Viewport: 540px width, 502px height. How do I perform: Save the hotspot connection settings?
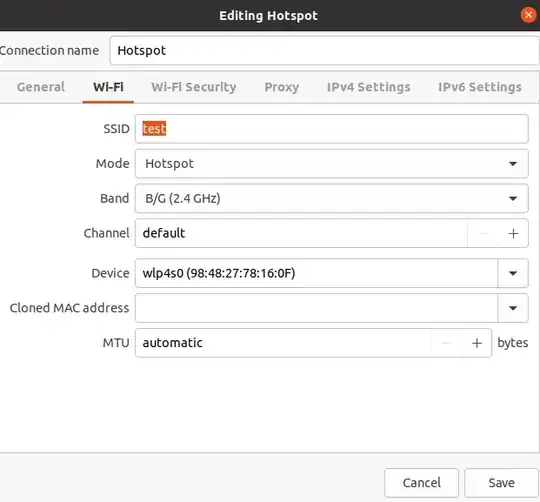tap(501, 483)
